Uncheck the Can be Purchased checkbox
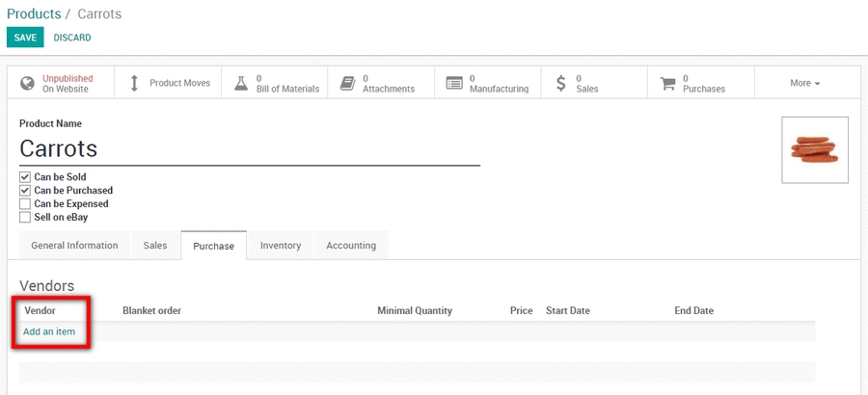The height and width of the screenshot is (395, 868). pyautogui.click(x=25, y=191)
